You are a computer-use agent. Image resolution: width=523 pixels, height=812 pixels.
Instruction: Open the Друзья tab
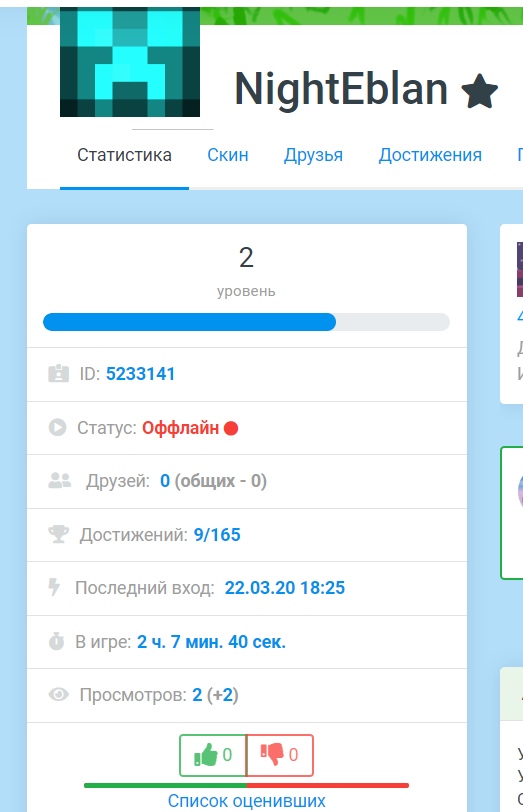click(313, 155)
